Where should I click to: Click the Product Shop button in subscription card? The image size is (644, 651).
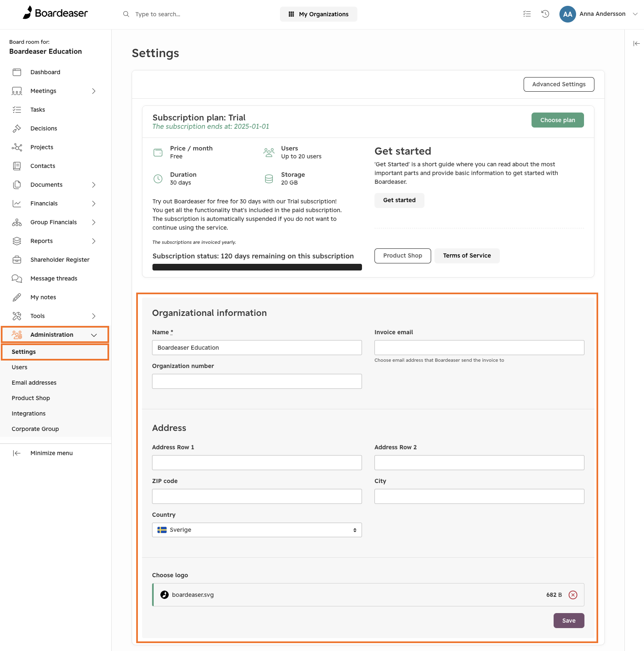(x=402, y=255)
